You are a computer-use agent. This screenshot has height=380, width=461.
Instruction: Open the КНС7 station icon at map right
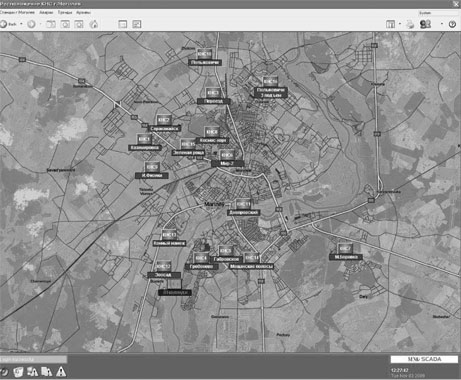click(345, 249)
